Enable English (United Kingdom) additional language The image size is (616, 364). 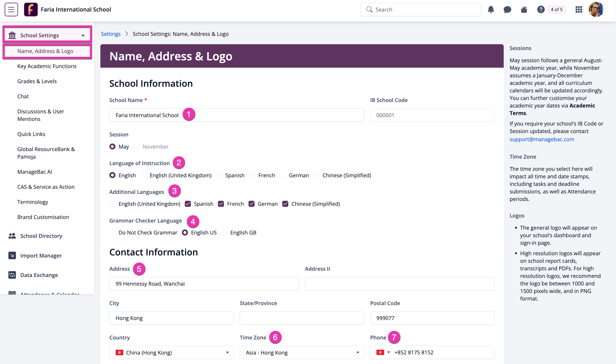[112, 204]
